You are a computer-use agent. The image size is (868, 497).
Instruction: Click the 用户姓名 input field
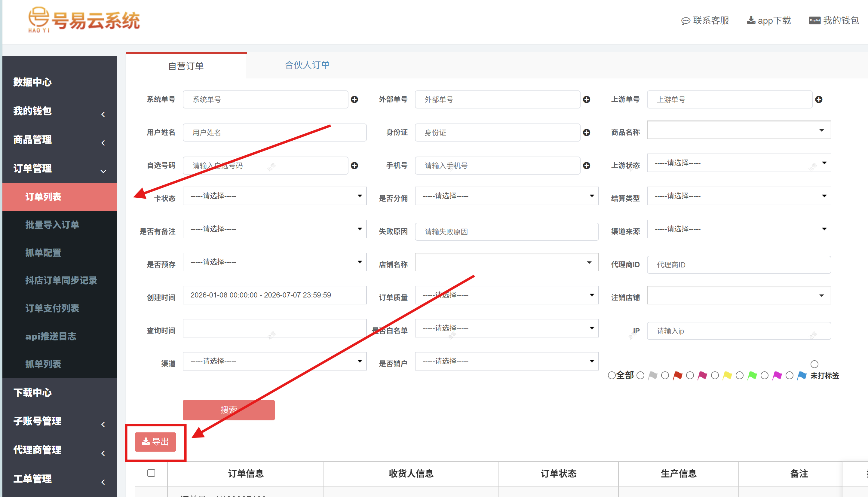click(275, 133)
